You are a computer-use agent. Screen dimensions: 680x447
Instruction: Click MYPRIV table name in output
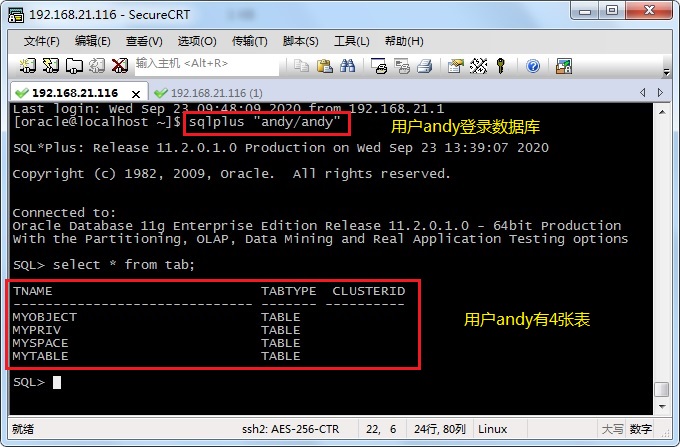point(37,330)
